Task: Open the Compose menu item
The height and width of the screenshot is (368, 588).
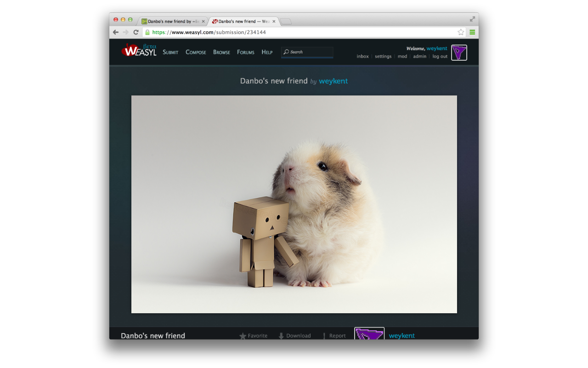Action: click(x=196, y=52)
